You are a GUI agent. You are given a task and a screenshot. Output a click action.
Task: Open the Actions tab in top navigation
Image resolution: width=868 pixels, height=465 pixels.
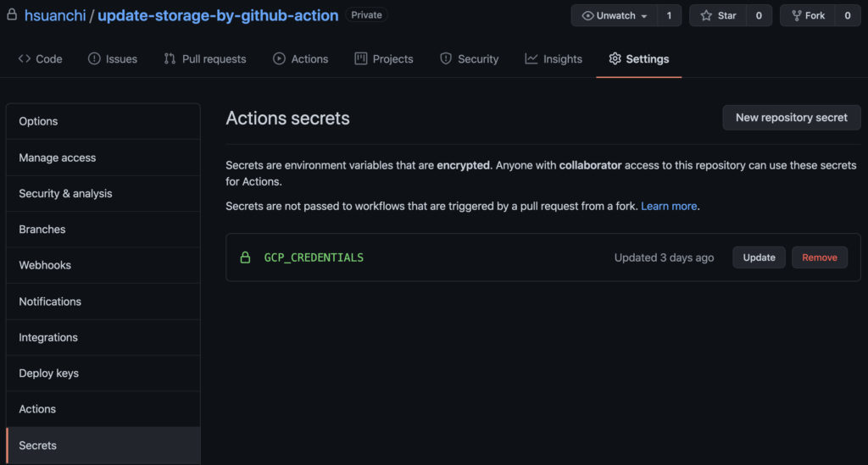[301, 58]
